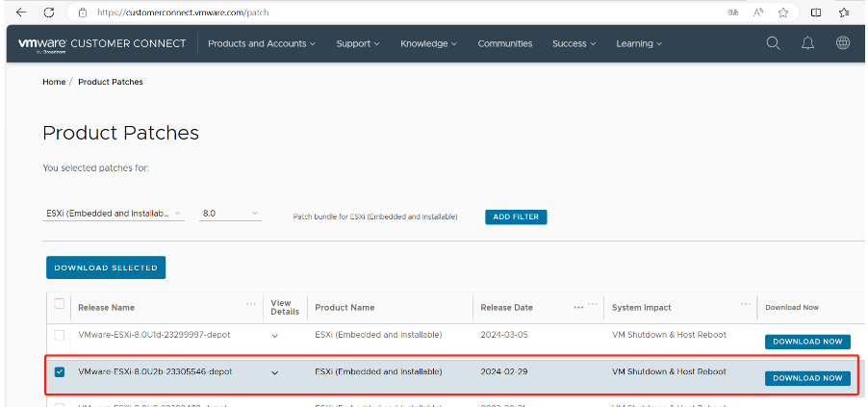Click release date 2024-02-29

(x=504, y=371)
